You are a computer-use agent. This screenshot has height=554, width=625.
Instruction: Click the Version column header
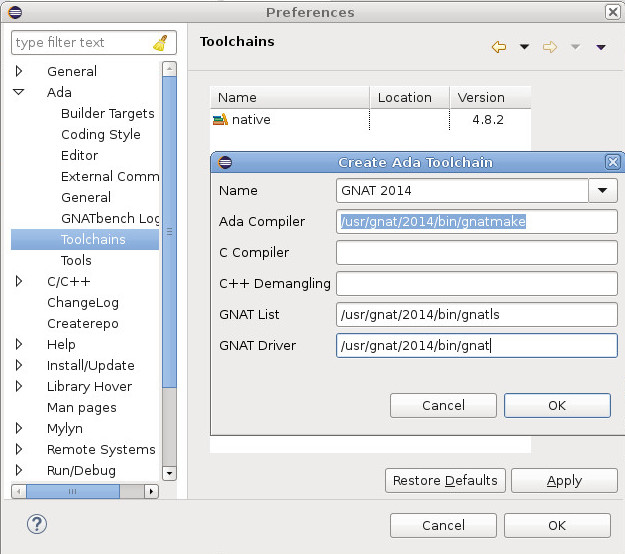pos(490,98)
